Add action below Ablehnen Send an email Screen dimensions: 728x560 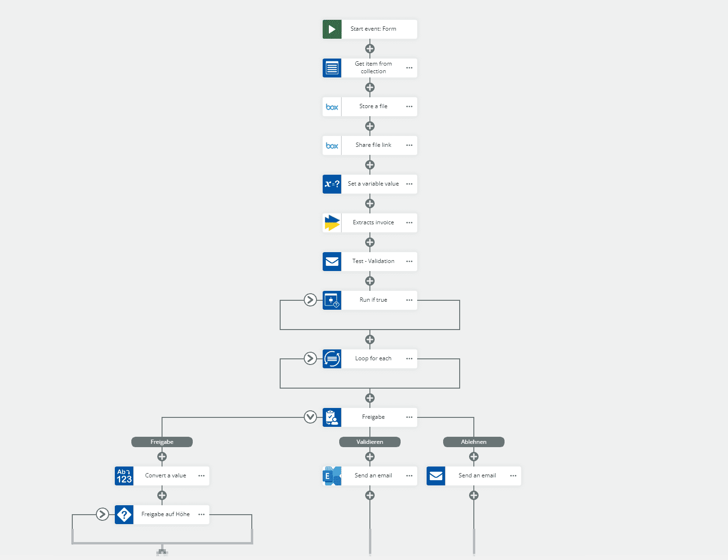pos(474,495)
